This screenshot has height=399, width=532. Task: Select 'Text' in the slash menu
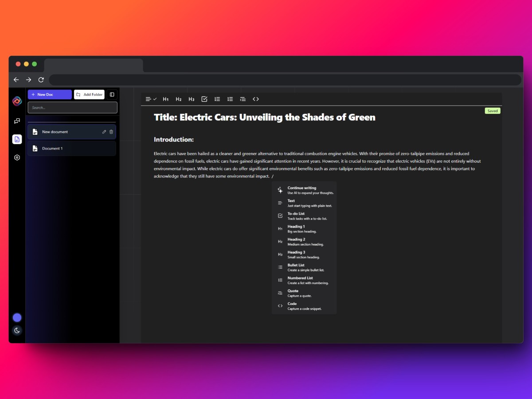pos(304,203)
